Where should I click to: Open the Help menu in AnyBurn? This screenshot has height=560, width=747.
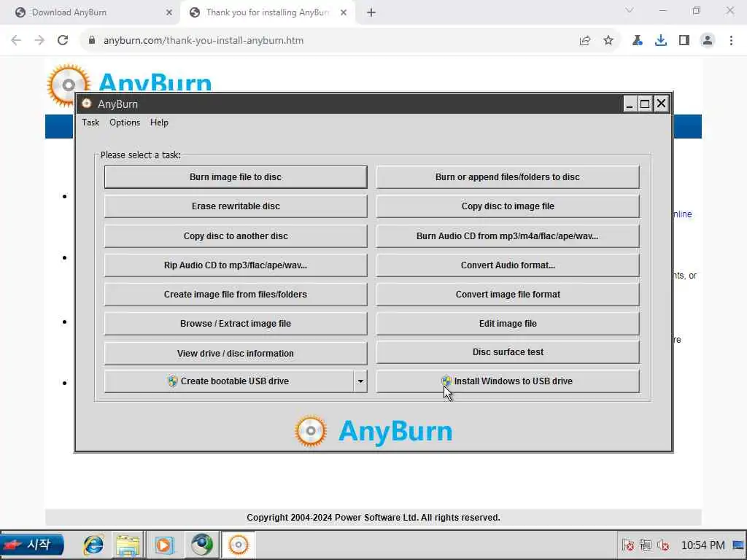click(159, 122)
